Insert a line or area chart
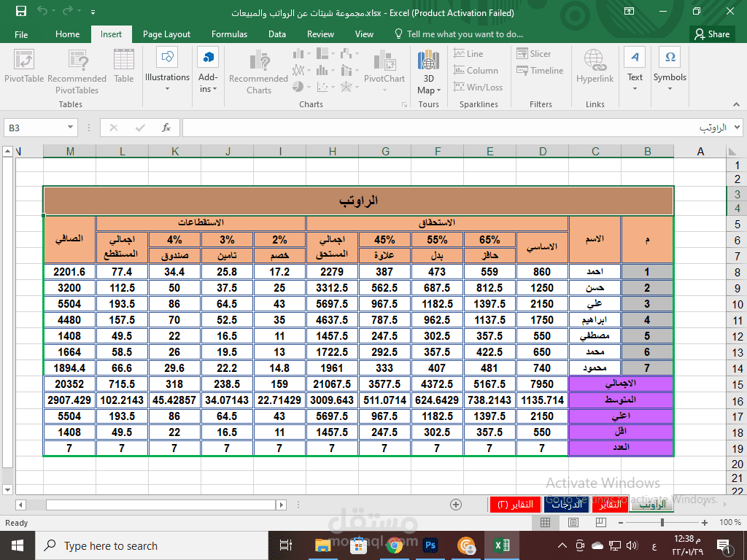 point(301,71)
